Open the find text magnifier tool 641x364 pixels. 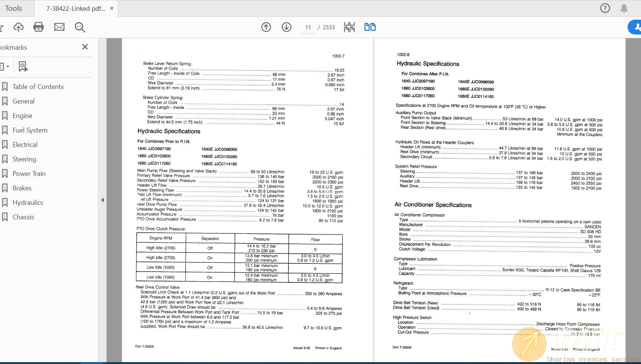pos(80,27)
